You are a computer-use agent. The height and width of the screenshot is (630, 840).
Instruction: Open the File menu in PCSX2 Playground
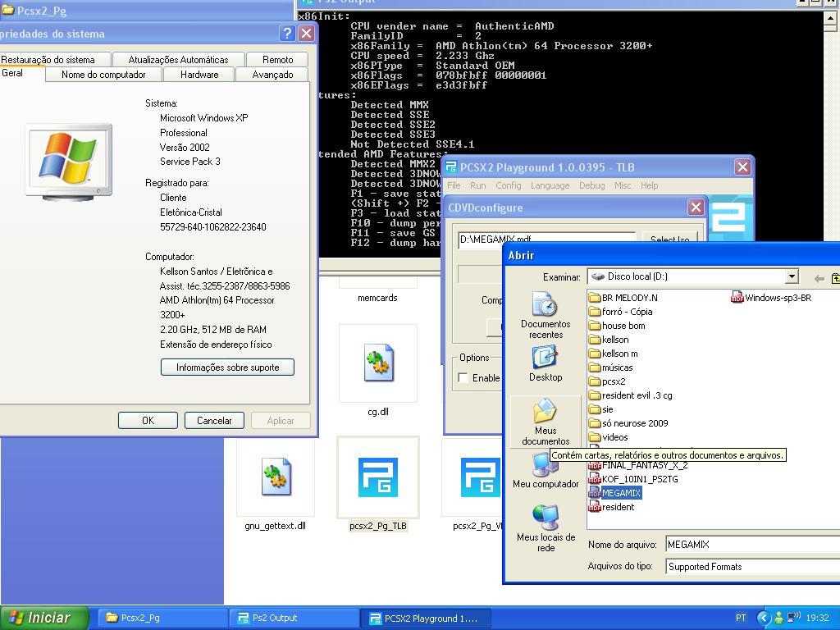click(x=454, y=185)
